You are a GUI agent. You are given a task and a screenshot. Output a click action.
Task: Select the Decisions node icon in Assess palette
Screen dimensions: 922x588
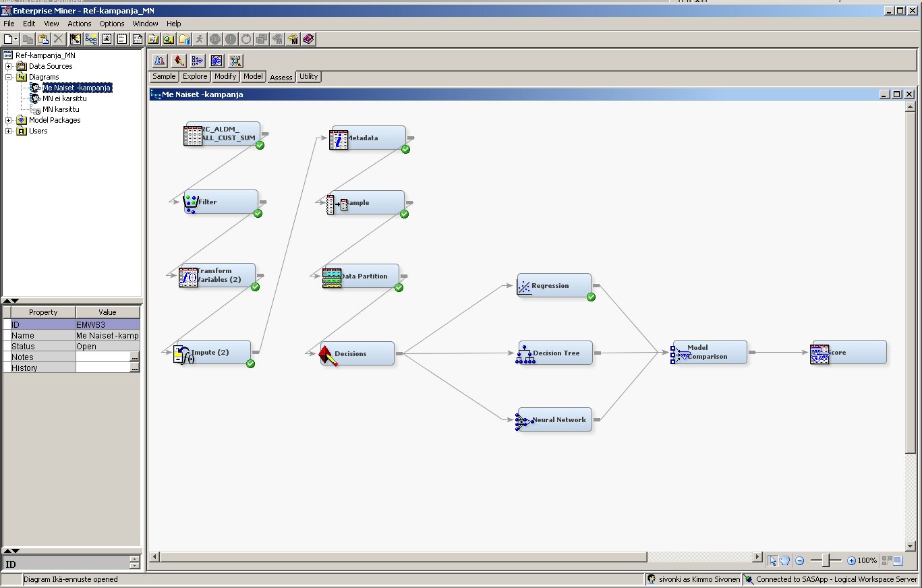point(179,61)
